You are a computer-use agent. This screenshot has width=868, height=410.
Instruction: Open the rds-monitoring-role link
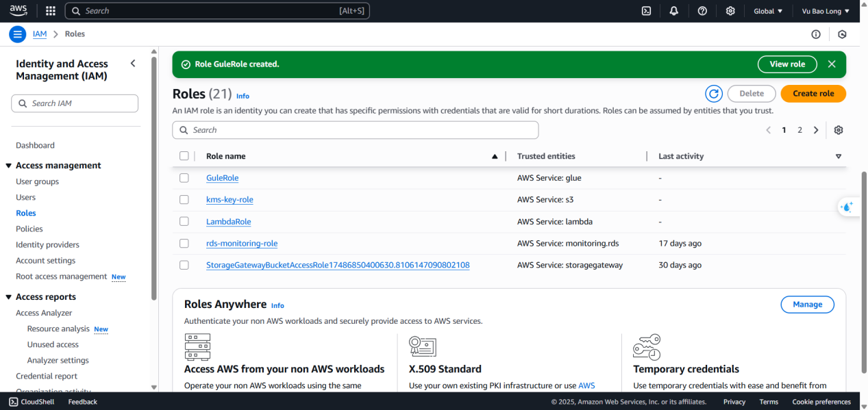click(x=242, y=244)
